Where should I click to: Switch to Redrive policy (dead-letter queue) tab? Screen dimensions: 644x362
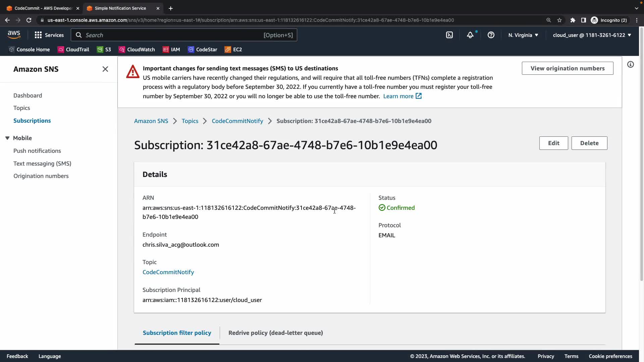[x=275, y=333]
